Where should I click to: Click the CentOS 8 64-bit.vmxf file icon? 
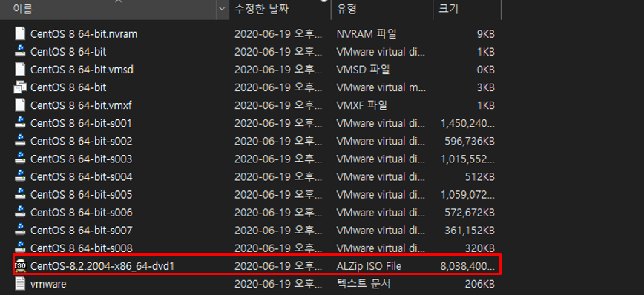coord(20,105)
